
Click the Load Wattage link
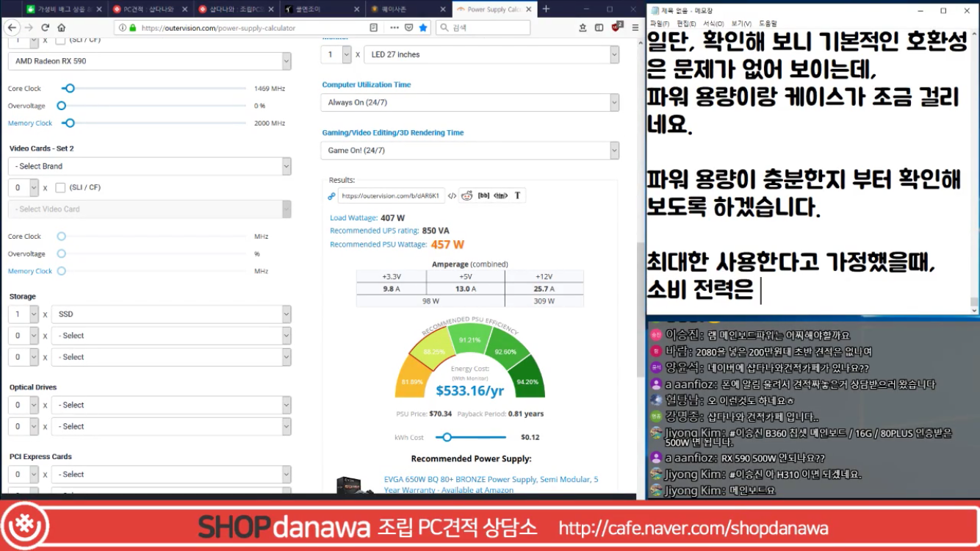(353, 218)
